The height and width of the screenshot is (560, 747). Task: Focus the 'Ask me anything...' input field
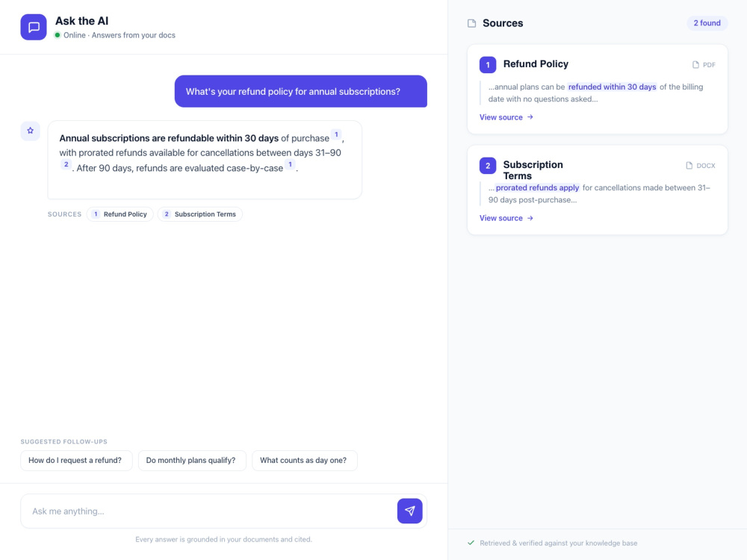pos(208,511)
